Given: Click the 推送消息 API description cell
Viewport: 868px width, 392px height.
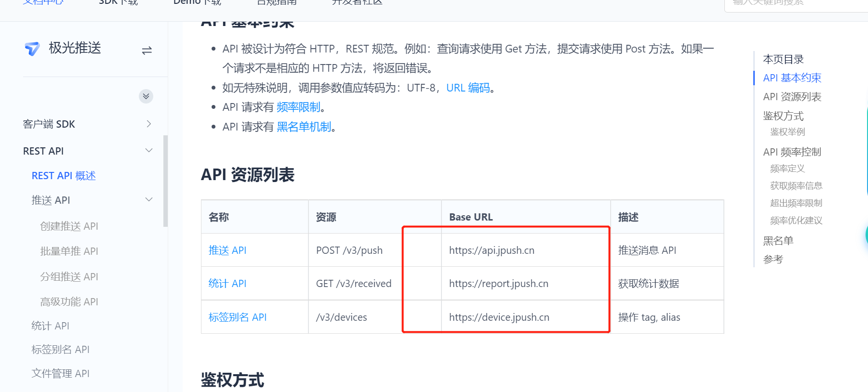Looking at the screenshot, I should [x=667, y=250].
